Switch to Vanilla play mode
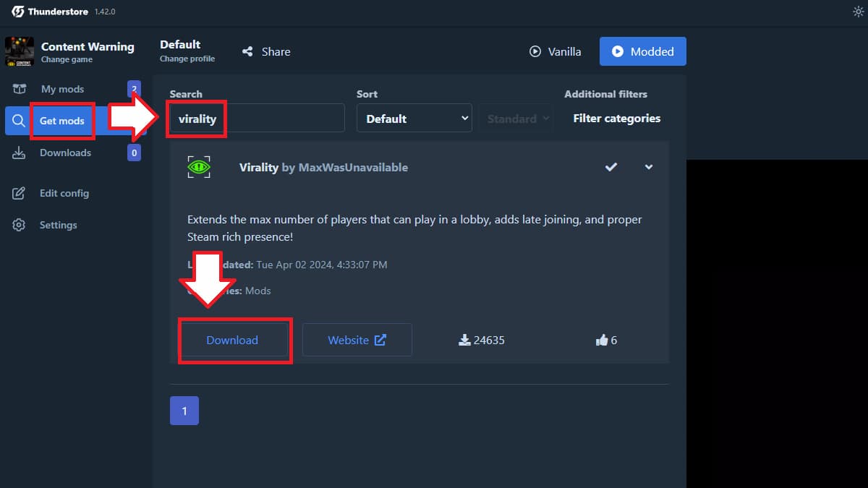 pyautogui.click(x=556, y=51)
